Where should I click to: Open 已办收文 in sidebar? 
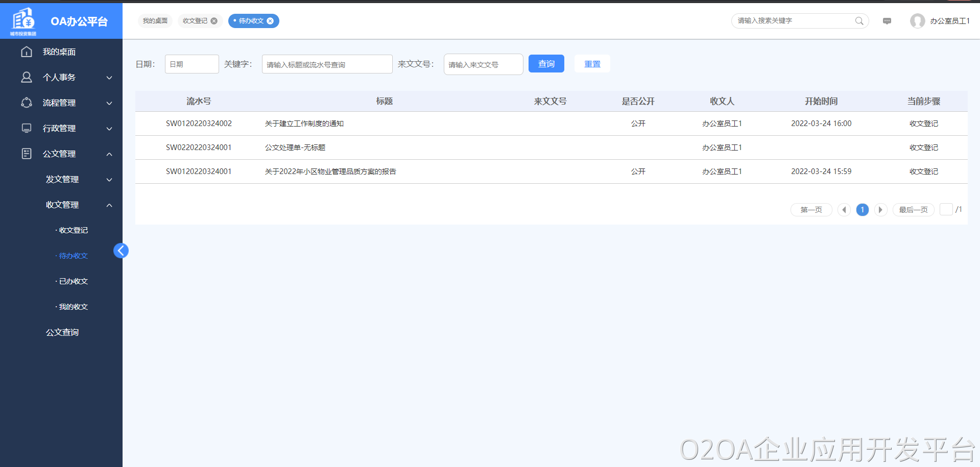(x=74, y=281)
